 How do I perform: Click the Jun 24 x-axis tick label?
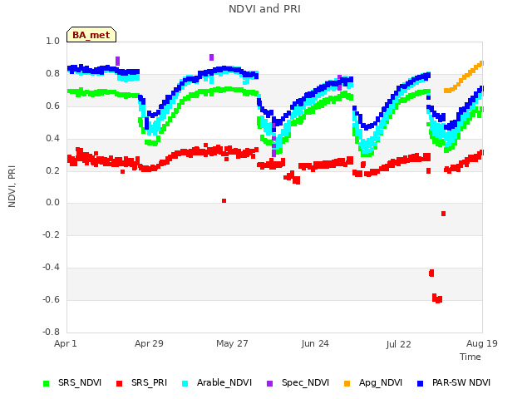pyautogui.click(x=315, y=343)
